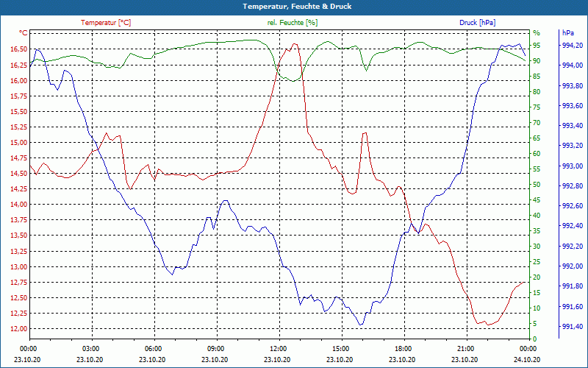Click the blue '992,80' pressure axis value
The image size is (588, 368).
click(573, 186)
